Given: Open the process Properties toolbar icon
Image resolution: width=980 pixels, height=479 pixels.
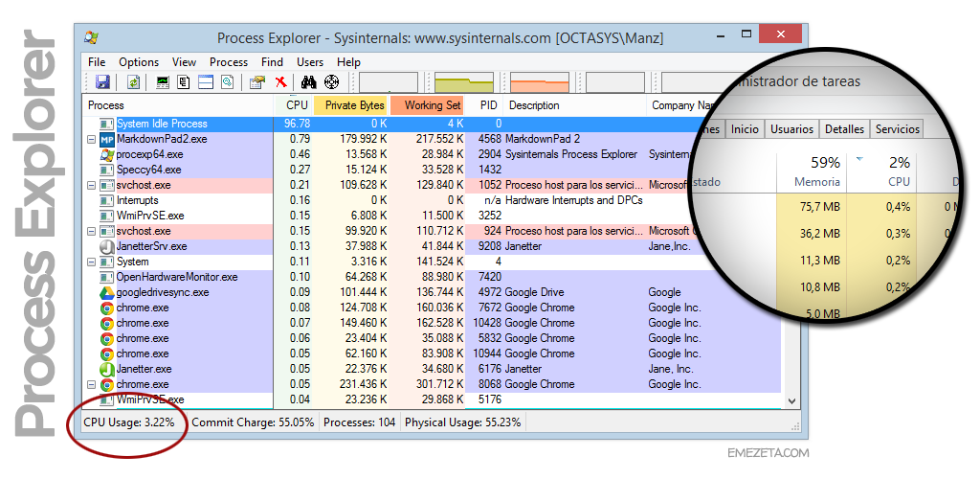Looking at the screenshot, I should pos(256,82).
